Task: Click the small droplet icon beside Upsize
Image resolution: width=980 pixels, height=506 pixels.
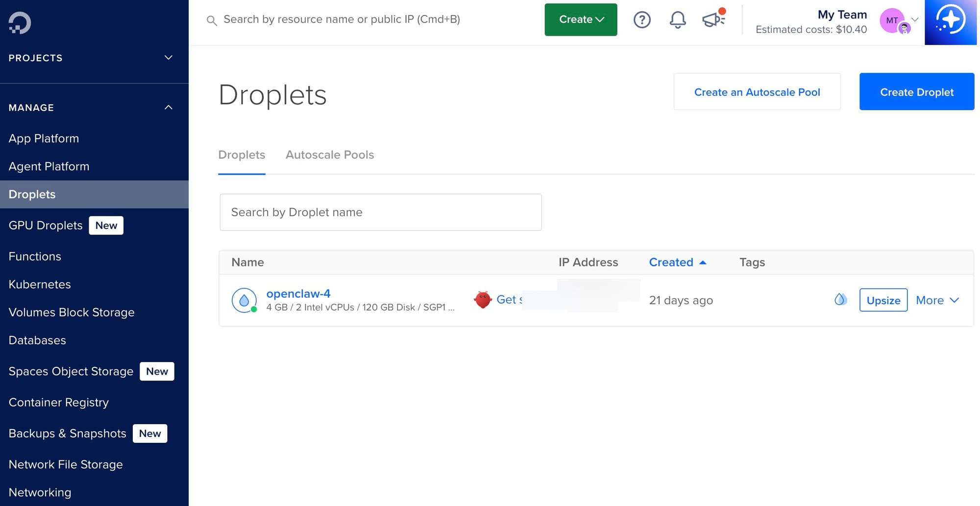Action: click(x=840, y=299)
